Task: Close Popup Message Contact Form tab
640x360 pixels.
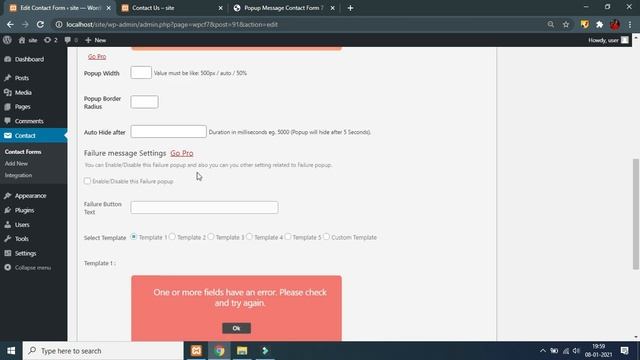Action: tap(333, 8)
